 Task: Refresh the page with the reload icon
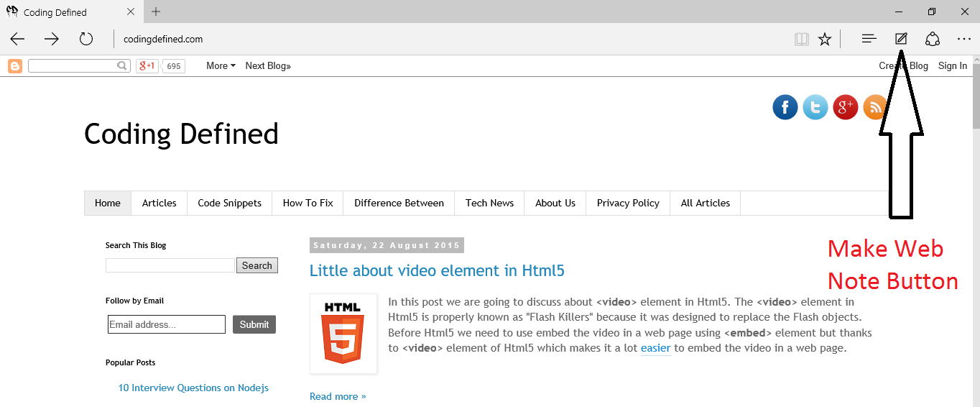point(86,39)
